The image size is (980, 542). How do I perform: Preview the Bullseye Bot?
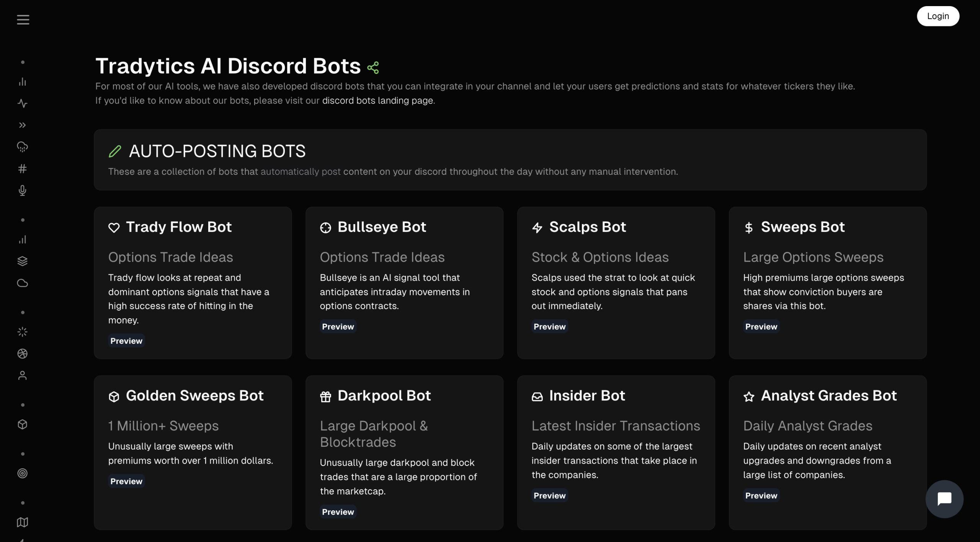(x=338, y=327)
